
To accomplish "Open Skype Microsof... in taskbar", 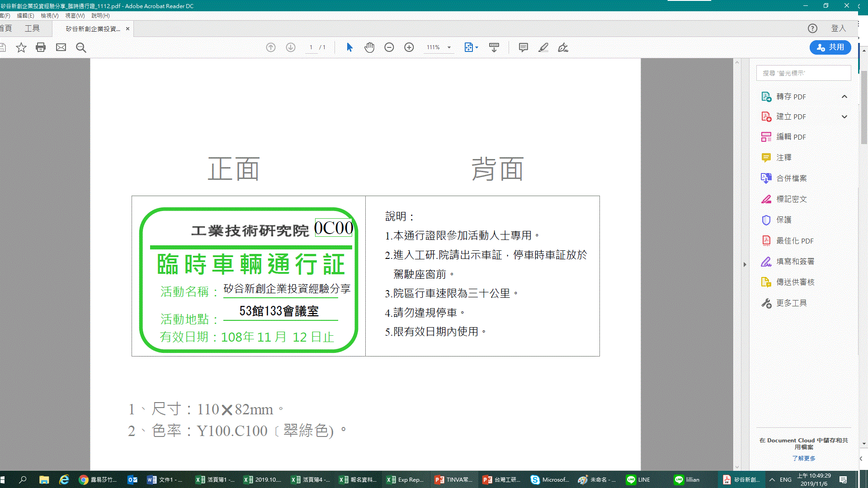I will point(550,479).
